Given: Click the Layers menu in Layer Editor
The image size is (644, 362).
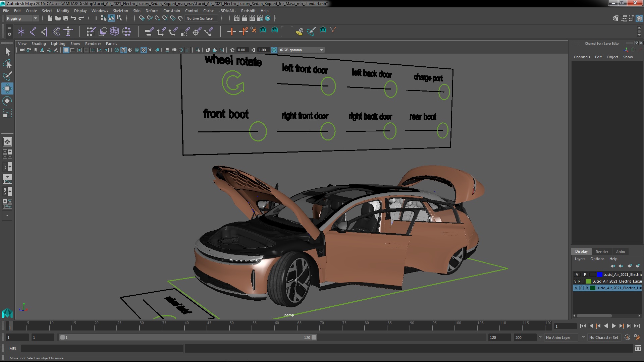Looking at the screenshot, I should point(580,259).
